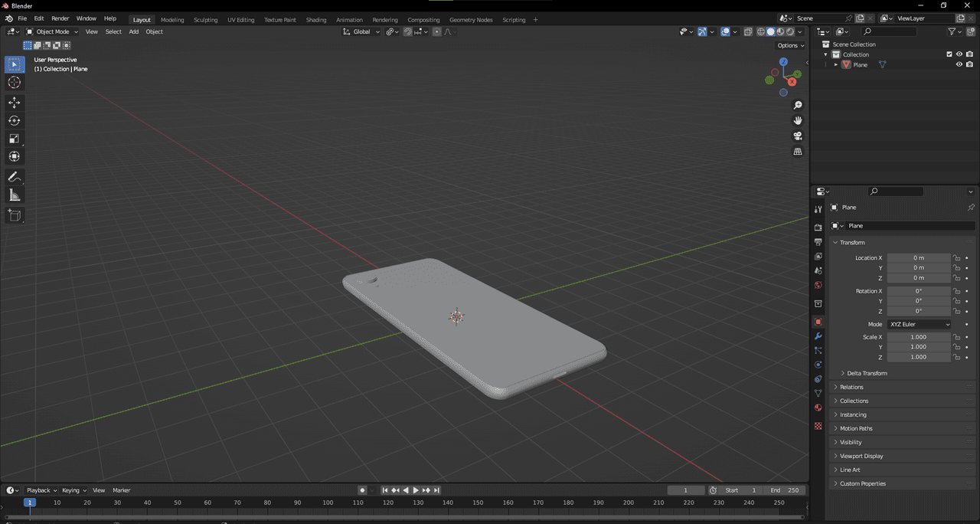Viewport: 980px width, 524px height.
Task: Click the Scale X value field
Action: point(918,337)
